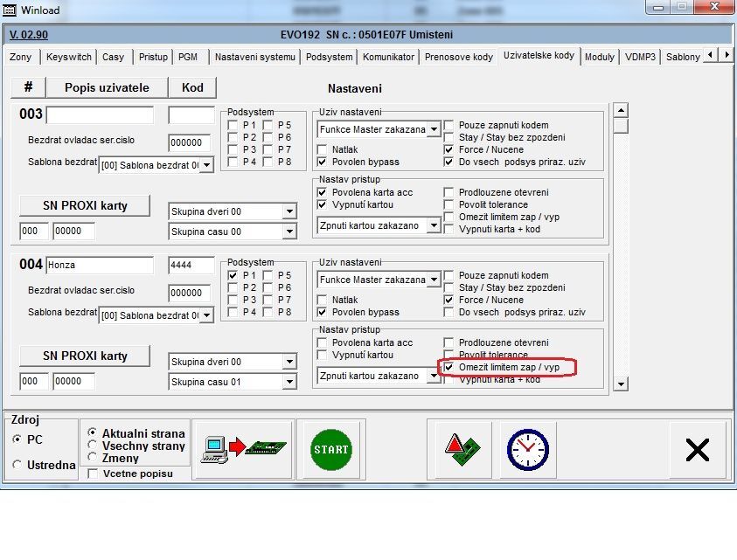Open the Keyswitch tab
737x560 pixels.
click(68, 57)
